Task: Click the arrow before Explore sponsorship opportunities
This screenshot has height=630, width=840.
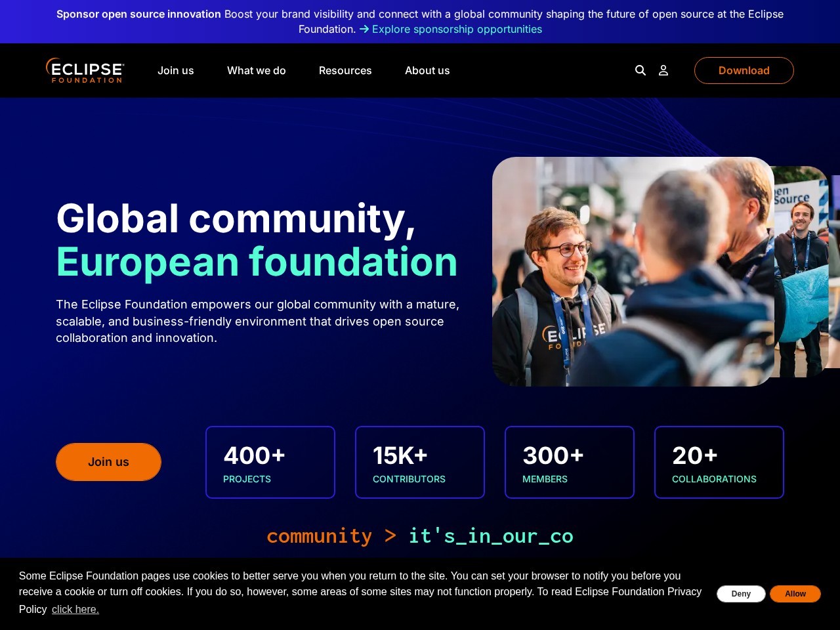Action: coord(364,29)
